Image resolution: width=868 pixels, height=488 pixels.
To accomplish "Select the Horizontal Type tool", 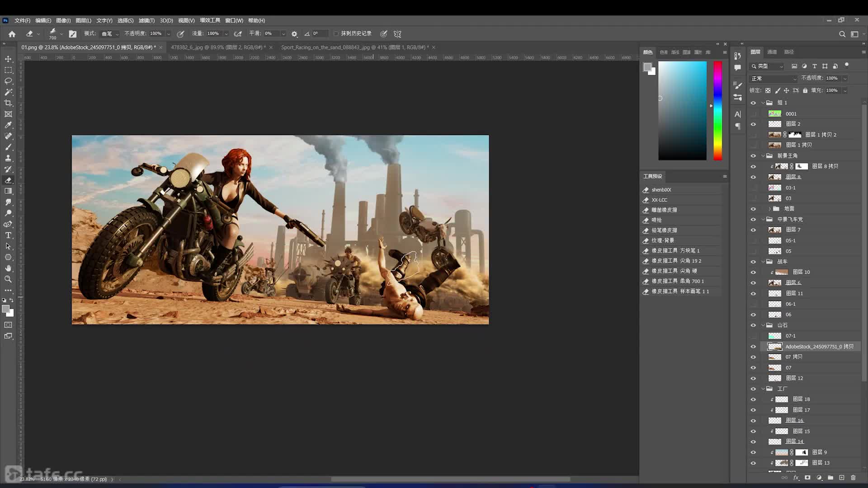I will click(8, 235).
